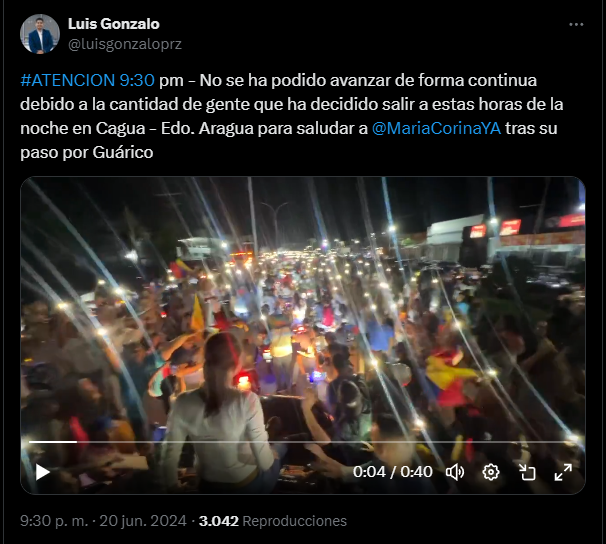Screen dimensions: 606x544
Task: Open the #ATENCION hashtag
Action: pyautogui.click(x=68, y=80)
